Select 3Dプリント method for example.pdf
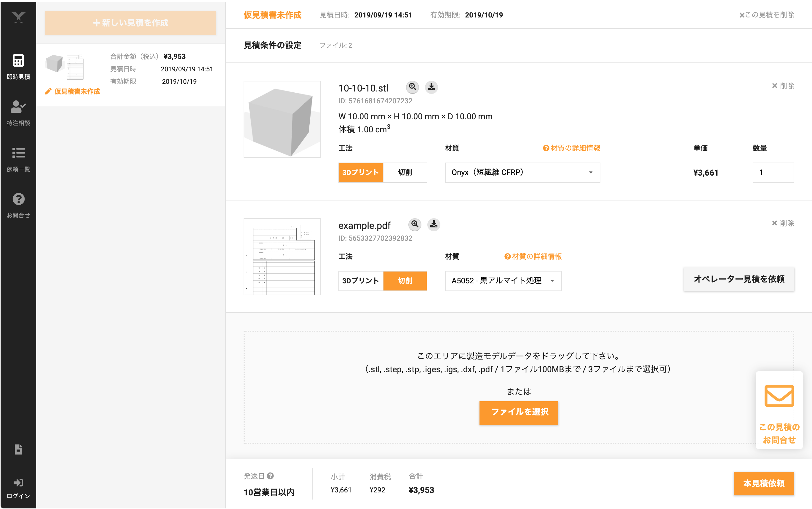812x509 pixels. pos(361,281)
